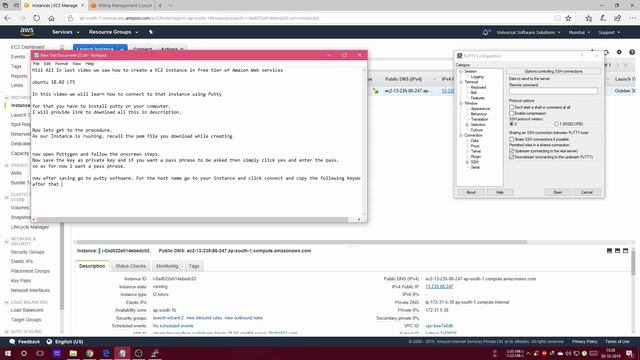Click the add notes pen icon in Edge
The height and width of the screenshot is (360, 640).
click(x=603, y=18)
